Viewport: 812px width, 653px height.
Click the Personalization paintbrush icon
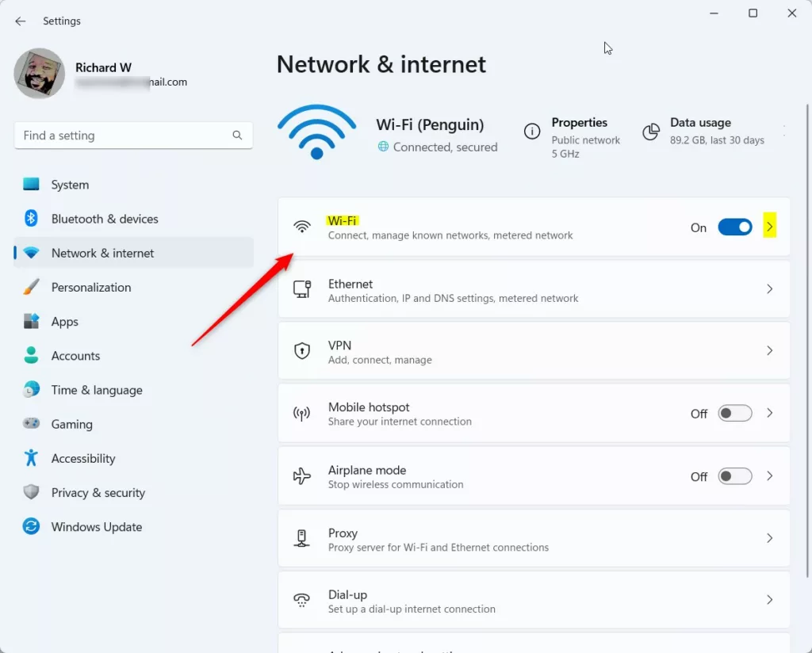(x=31, y=287)
